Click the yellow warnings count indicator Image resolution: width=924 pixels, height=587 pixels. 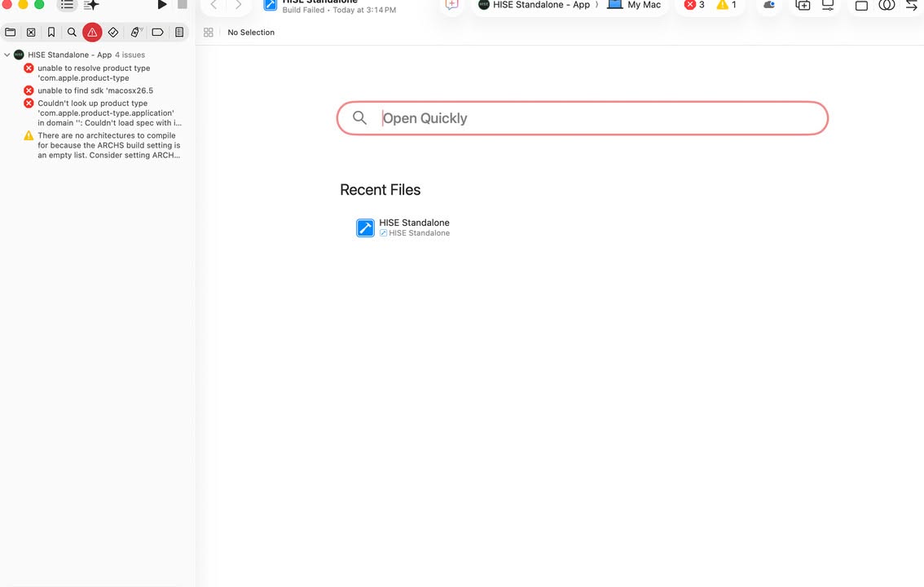(727, 5)
